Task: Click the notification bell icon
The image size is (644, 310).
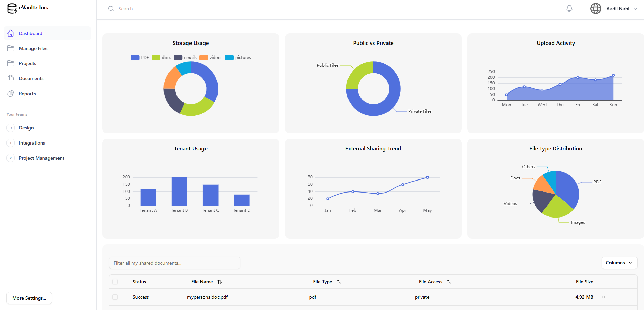Action: coord(569,9)
